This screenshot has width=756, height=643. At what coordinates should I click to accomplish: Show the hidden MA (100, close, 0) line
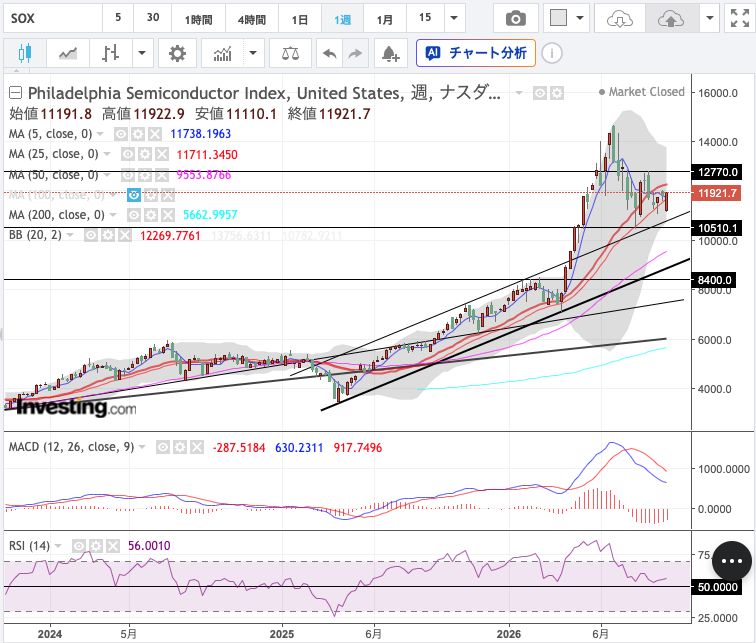pos(134,195)
